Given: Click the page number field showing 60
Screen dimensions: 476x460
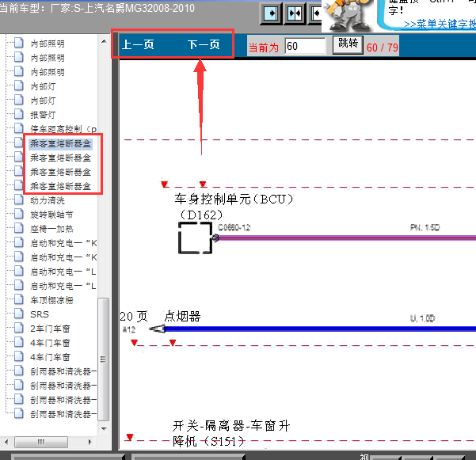Looking at the screenshot, I should [305, 46].
